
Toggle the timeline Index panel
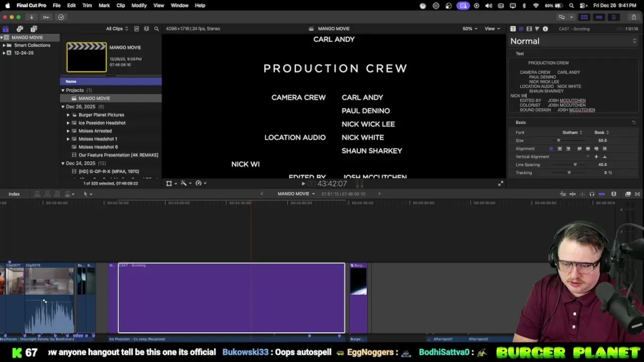[x=14, y=194]
